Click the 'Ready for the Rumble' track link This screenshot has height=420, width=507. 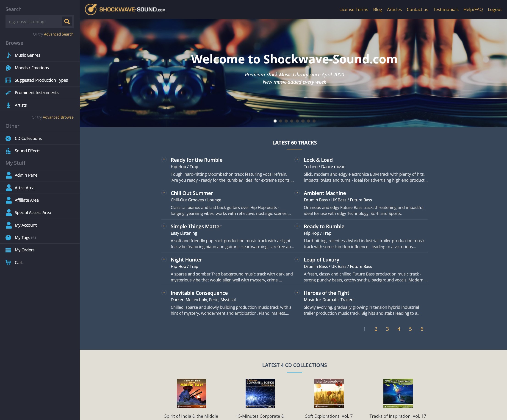[x=197, y=160]
